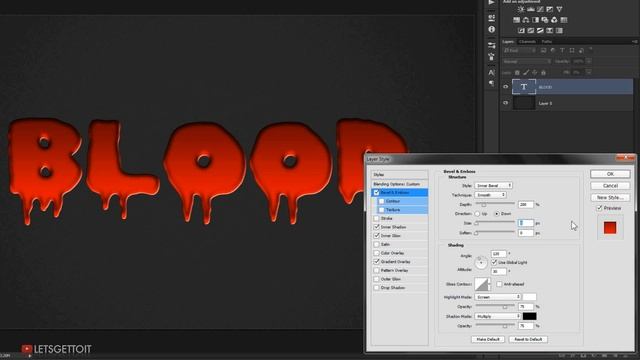This screenshot has height=360, width=640.
Task: Open the Highlight Mode dropdown
Action: click(498, 297)
